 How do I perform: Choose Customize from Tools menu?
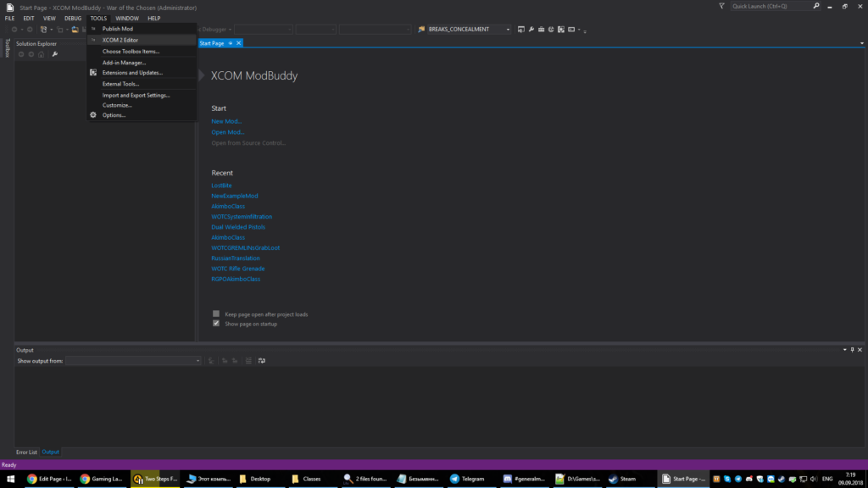coord(142,105)
